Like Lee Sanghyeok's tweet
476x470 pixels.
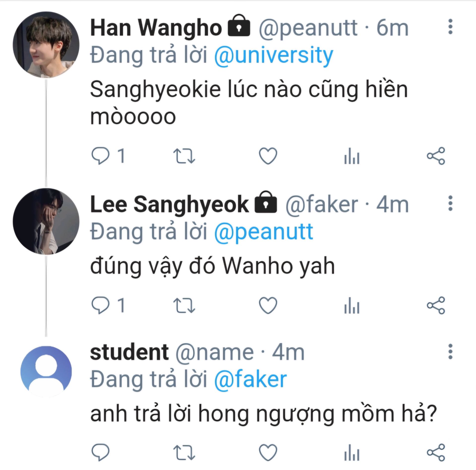pos(268,305)
